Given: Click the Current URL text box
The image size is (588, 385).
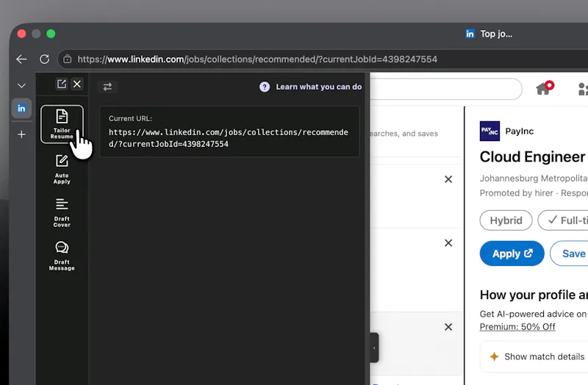Looking at the screenshot, I should pyautogui.click(x=229, y=132).
